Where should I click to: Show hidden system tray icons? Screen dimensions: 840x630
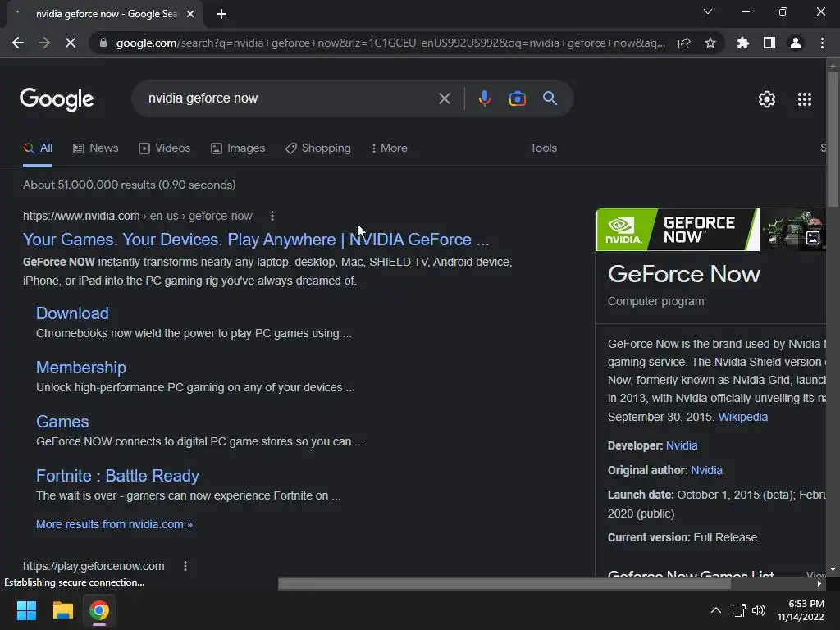715,610
